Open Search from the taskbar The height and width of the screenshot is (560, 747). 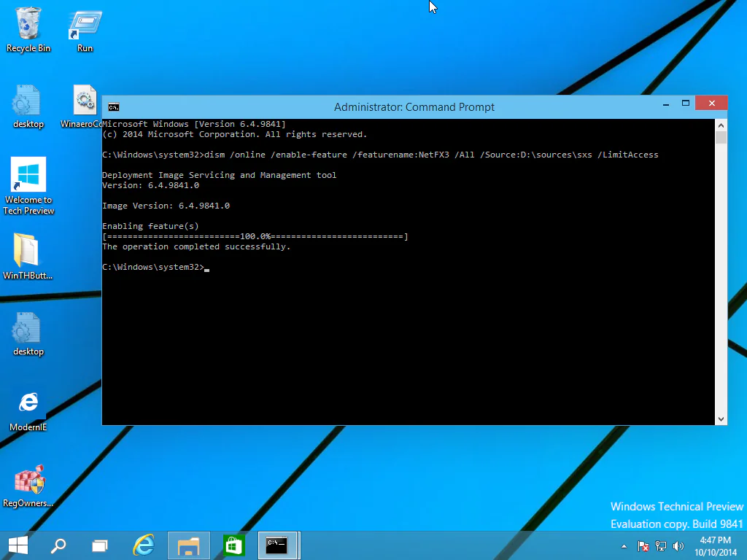click(x=58, y=545)
